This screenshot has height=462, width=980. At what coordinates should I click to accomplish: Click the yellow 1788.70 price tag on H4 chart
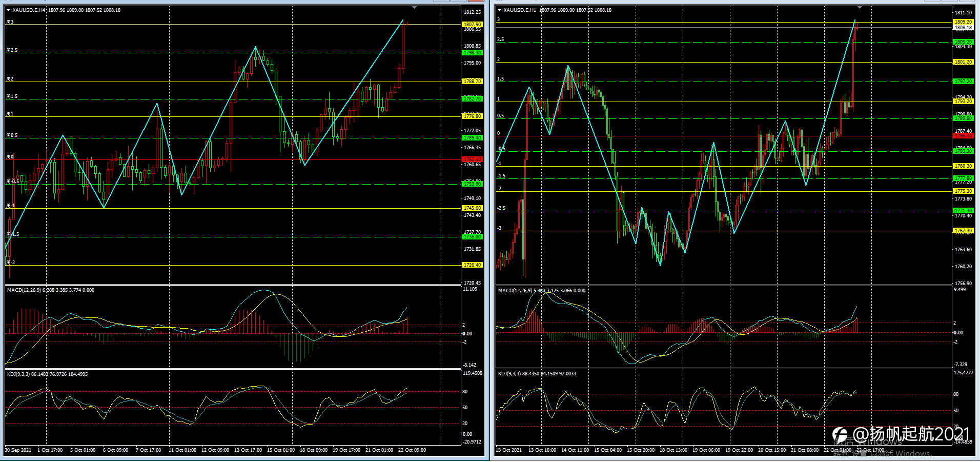point(472,82)
